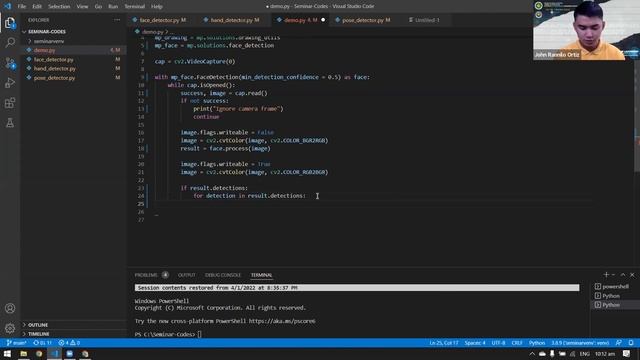Open pose_detector.py in the Explorer
The width and height of the screenshot is (640, 360).
click(73, 78)
